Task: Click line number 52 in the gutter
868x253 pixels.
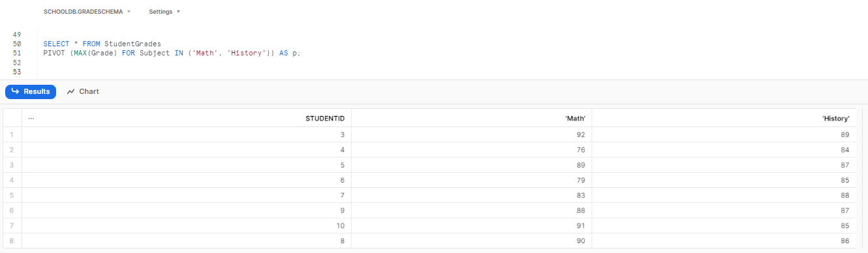Action: (17, 63)
